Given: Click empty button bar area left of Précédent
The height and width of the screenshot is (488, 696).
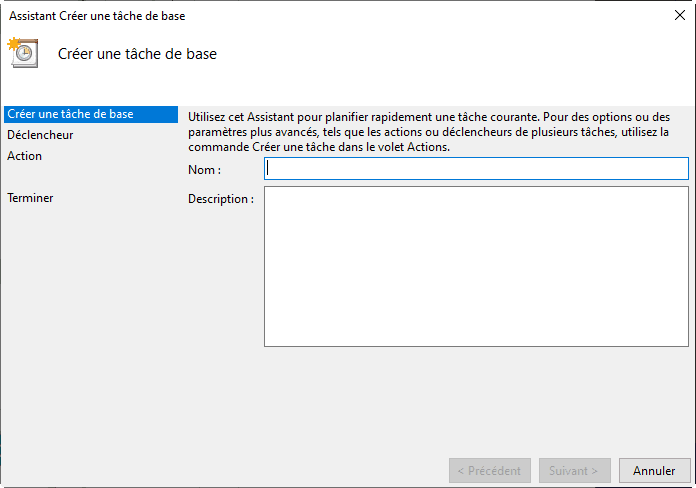Looking at the screenshot, I should tap(250, 470).
